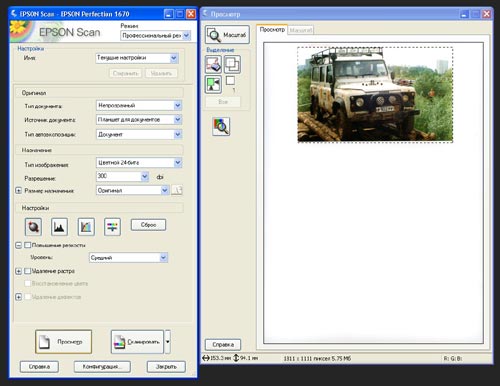Open the Тип документа dropdown
Image resolution: width=500 pixels, height=386 pixels.
click(x=139, y=106)
